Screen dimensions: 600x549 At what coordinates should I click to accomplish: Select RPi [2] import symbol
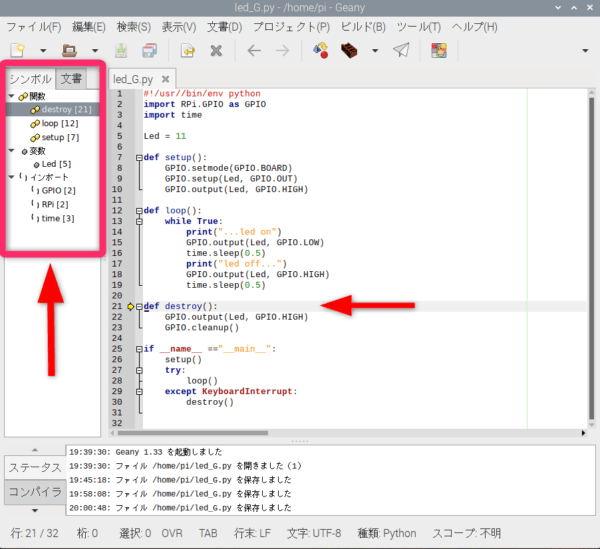tap(53, 204)
